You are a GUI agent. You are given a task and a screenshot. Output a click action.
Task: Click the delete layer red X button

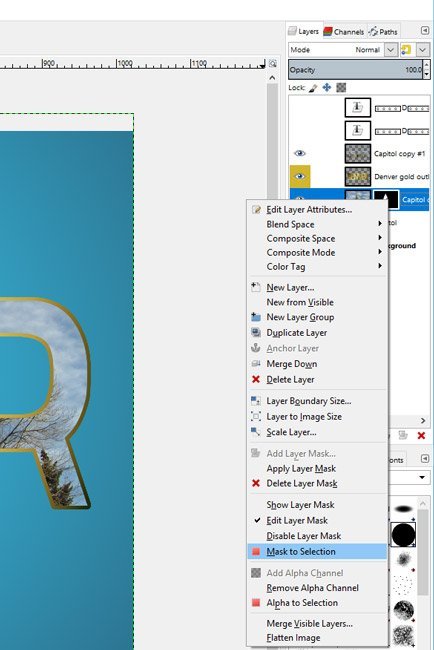421,435
